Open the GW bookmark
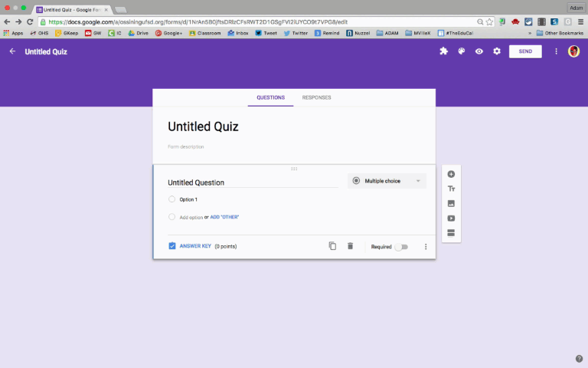 93,33
